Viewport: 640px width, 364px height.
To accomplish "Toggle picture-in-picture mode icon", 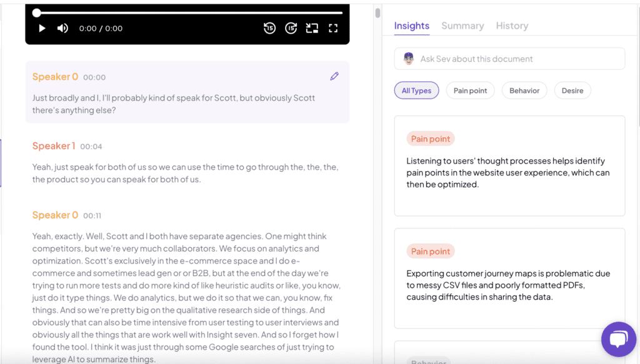I will [312, 28].
